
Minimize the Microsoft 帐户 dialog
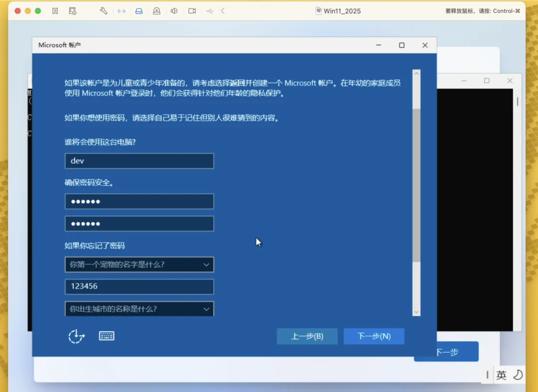pyautogui.click(x=379, y=45)
